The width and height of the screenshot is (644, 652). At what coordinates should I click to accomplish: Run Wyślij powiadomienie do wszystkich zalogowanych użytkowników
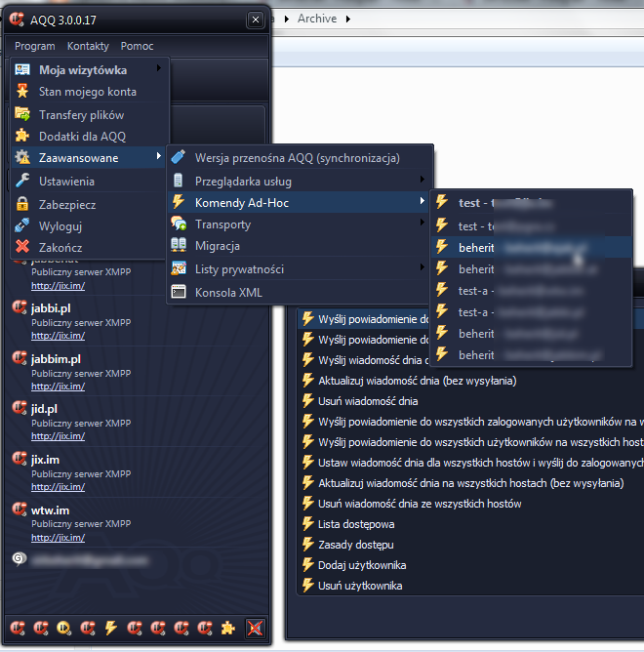(472, 422)
